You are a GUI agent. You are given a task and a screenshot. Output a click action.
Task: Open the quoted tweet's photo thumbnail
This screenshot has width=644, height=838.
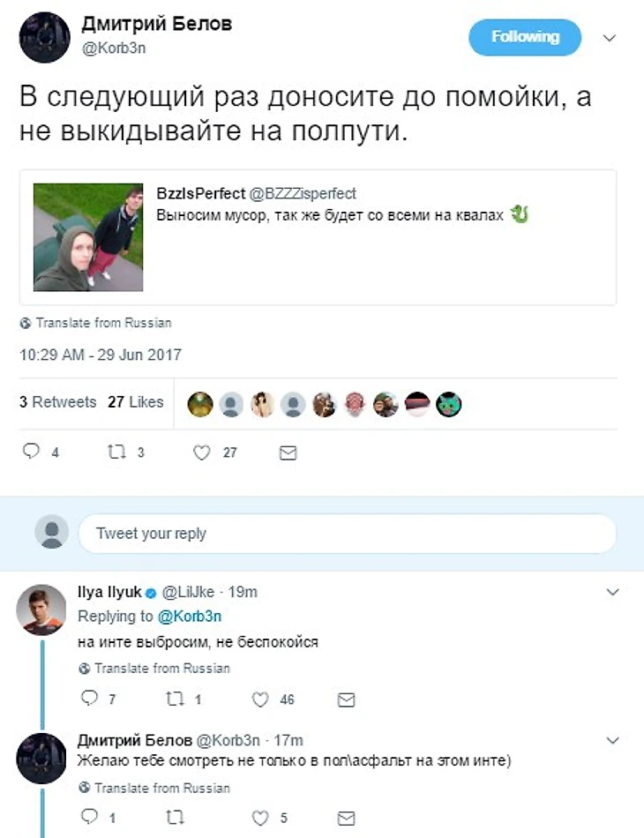pos(88,237)
